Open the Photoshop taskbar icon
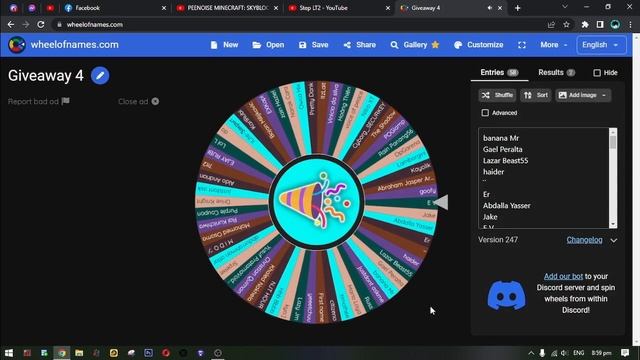Screen dimensions: 640x360 pyautogui.click(x=149, y=353)
